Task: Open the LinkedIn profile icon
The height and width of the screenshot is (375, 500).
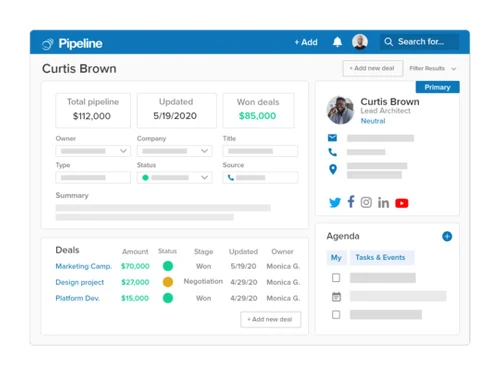Action: coord(383,202)
